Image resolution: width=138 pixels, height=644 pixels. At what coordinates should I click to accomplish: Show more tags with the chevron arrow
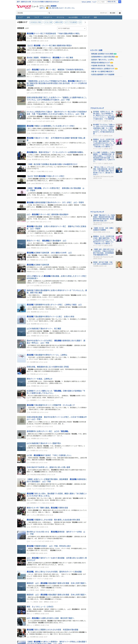tap(85, 22)
